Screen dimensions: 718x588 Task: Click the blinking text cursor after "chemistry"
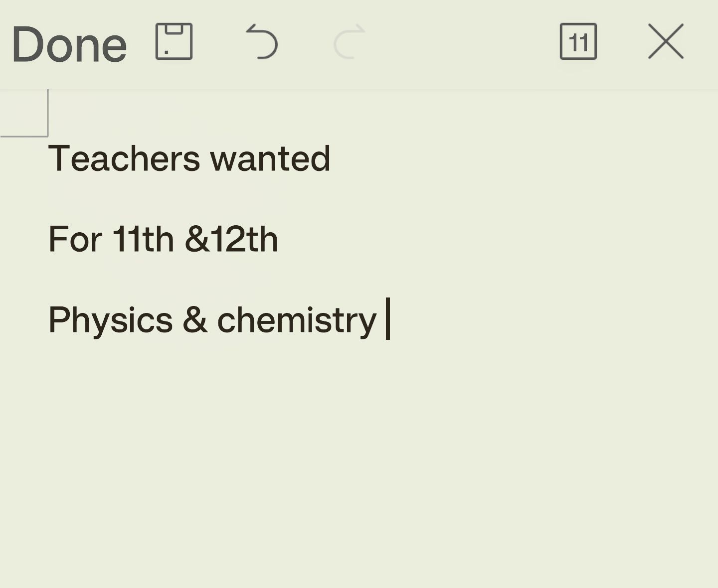click(x=388, y=319)
